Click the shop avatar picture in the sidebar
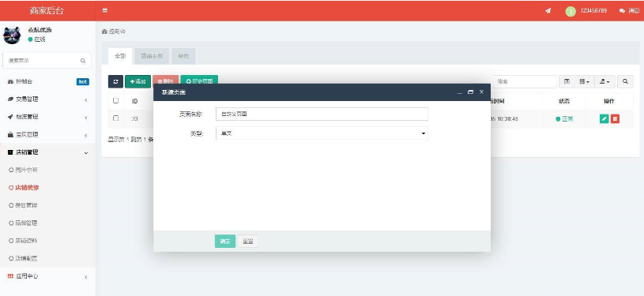The width and height of the screenshot is (644, 296). point(12,35)
